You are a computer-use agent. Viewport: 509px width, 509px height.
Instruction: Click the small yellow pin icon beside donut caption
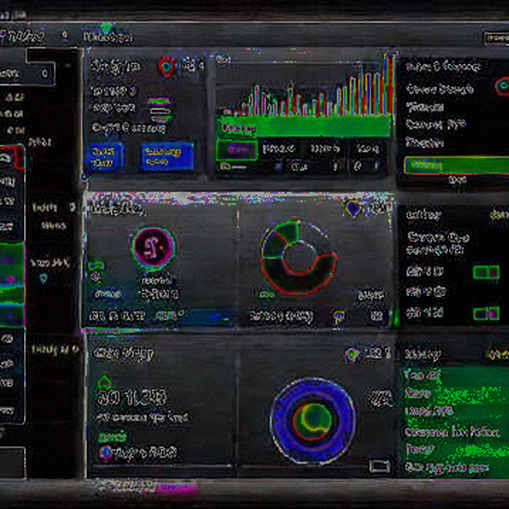coord(339,317)
